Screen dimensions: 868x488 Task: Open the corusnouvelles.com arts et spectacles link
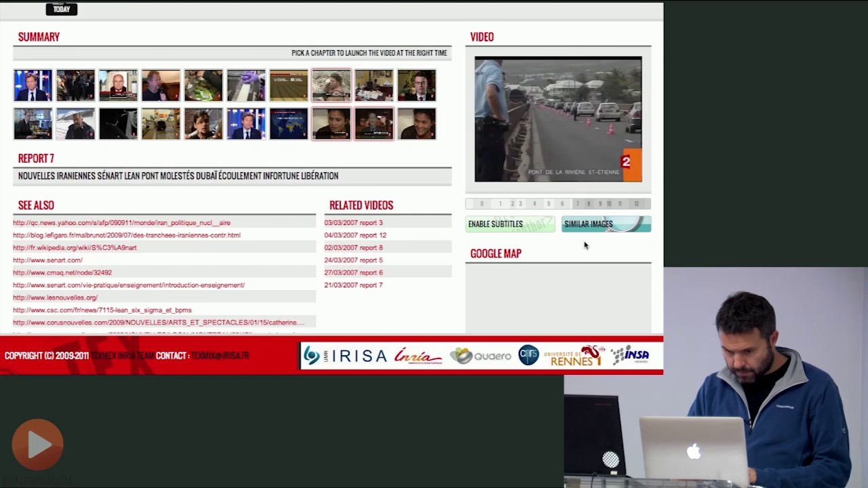coord(159,323)
